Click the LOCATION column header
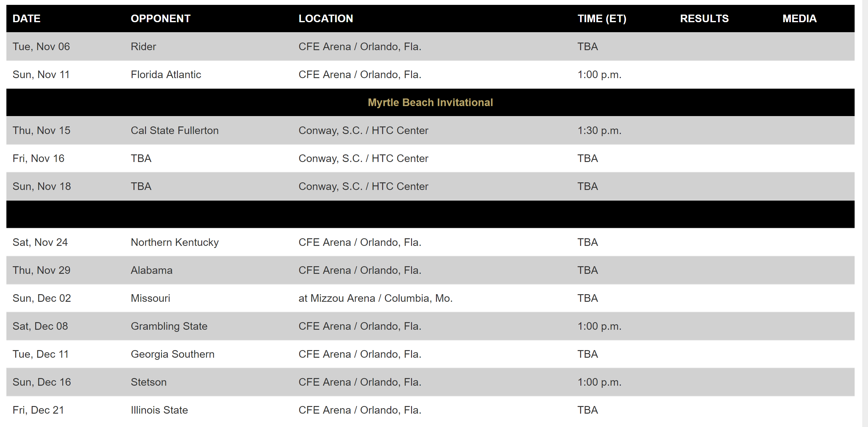Screen dimensions: 868x427 coord(326,19)
